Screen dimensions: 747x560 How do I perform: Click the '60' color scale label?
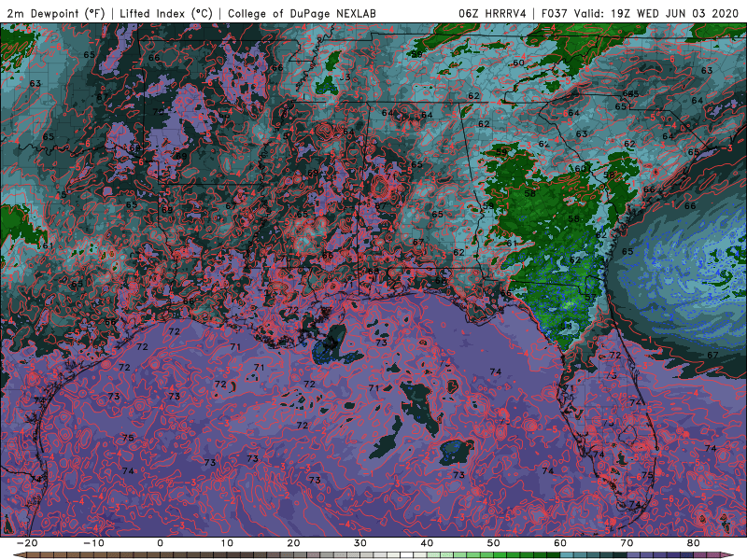(x=560, y=543)
